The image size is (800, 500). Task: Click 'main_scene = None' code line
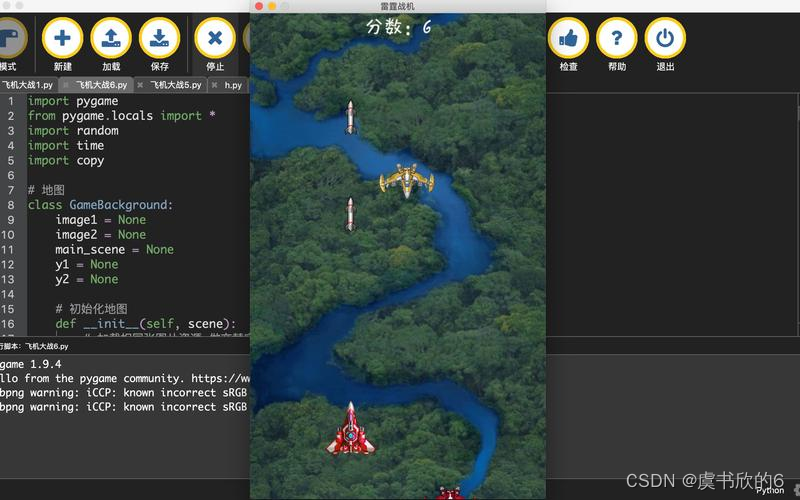[x=115, y=249]
